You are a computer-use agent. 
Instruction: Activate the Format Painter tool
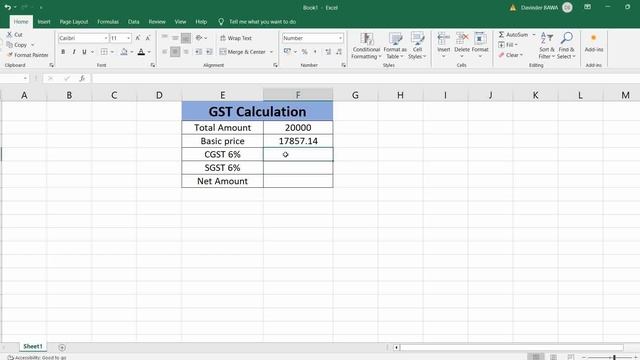point(27,55)
